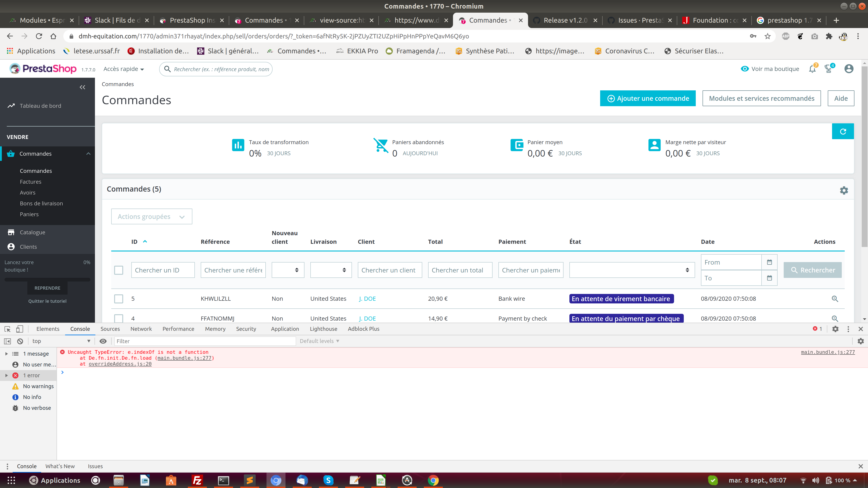The width and height of the screenshot is (868, 488).
Task: Switch to the Network tab in DevTools
Action: (141, 329)
